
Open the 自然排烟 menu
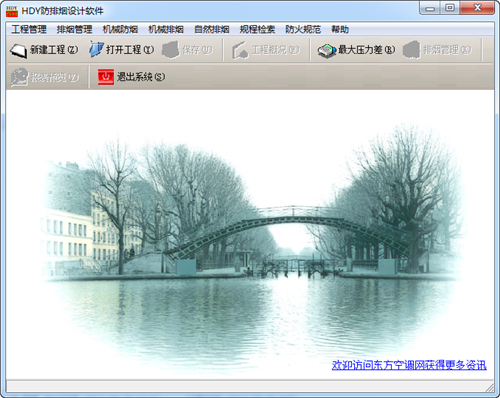212,30
